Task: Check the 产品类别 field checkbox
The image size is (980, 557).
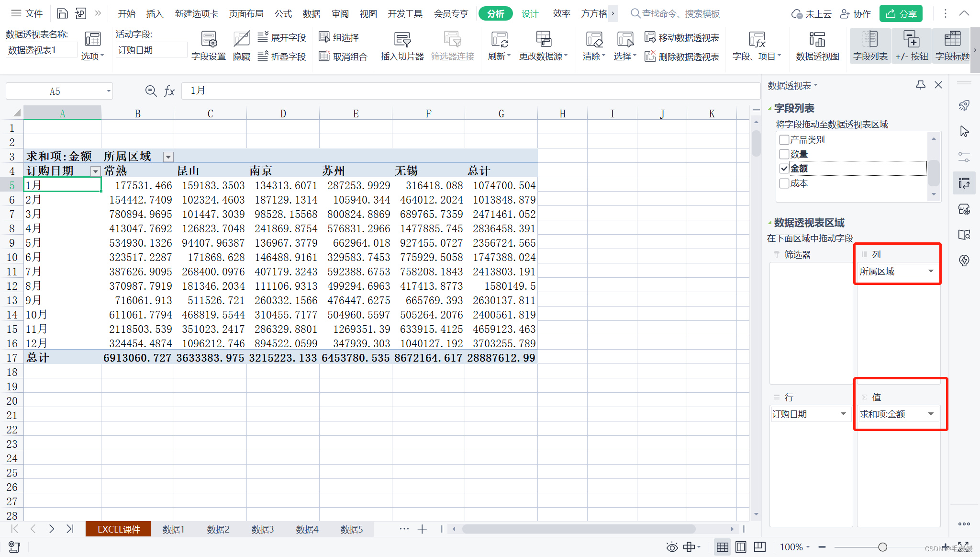Action: 784,140
